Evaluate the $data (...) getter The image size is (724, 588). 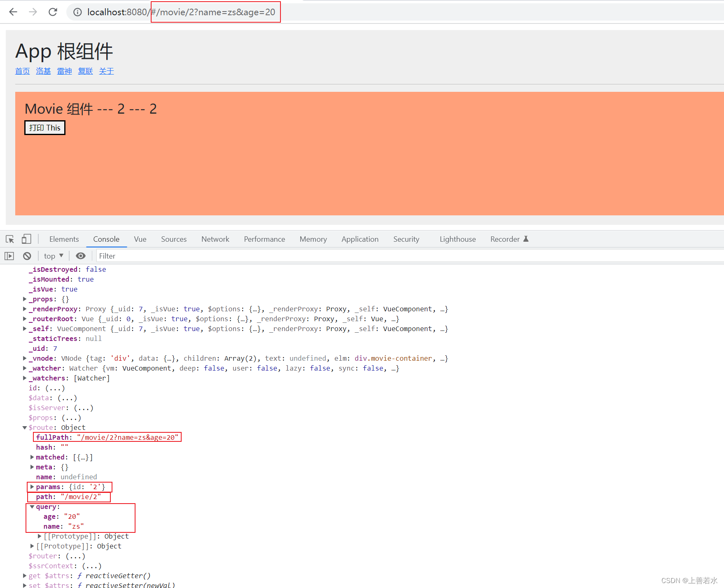click(x=67, y=398)
